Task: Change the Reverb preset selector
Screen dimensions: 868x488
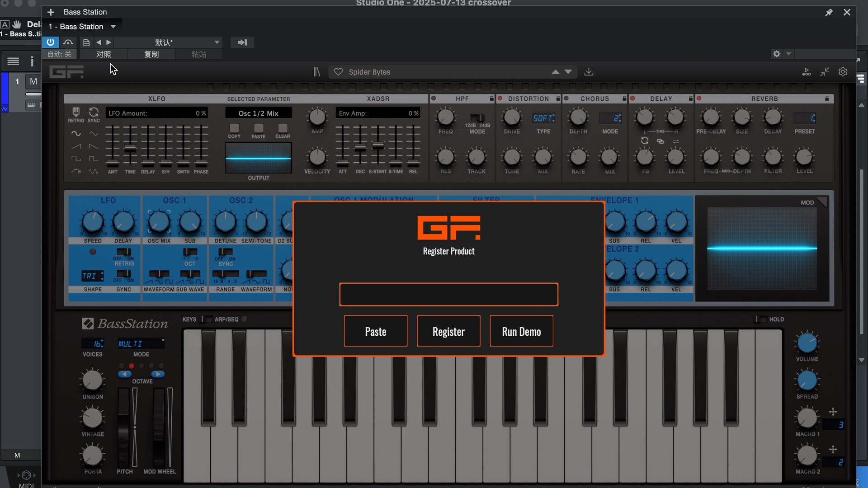Action: [x=805, y=118]
